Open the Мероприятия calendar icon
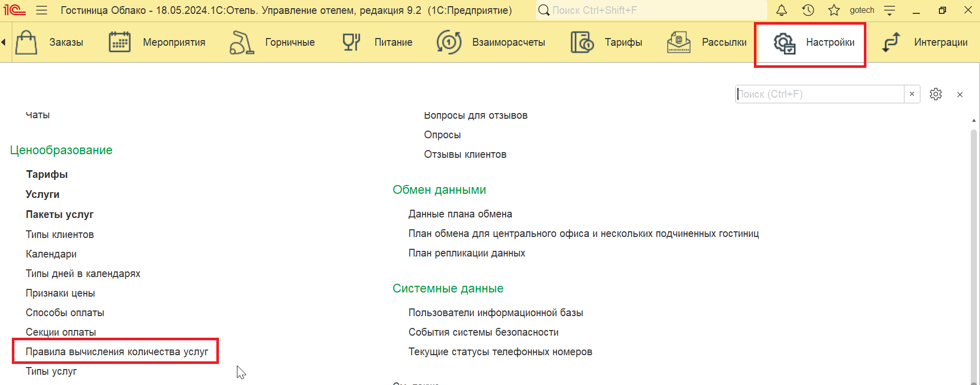Screen dimensions: 980x385 coord(120,42)
